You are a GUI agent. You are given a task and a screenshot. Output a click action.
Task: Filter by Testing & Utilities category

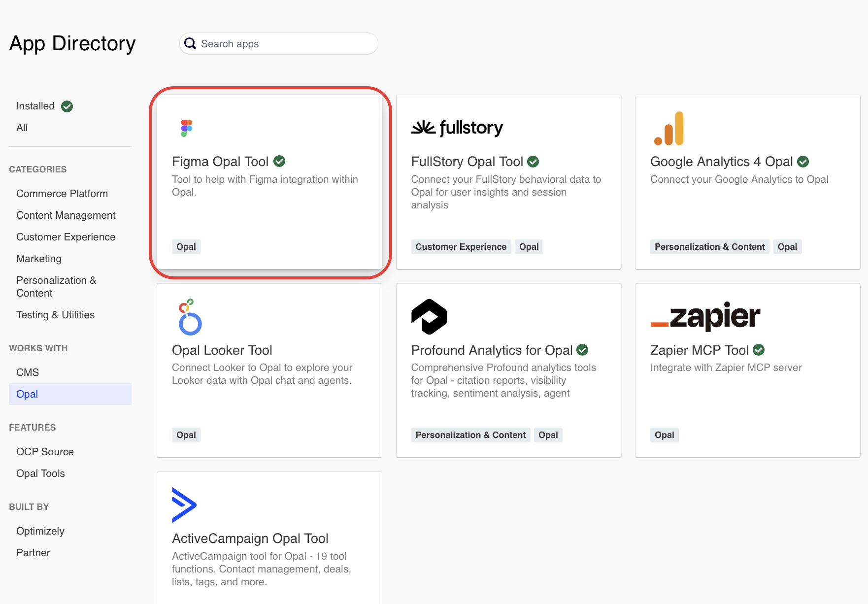[x=56, y=315]
